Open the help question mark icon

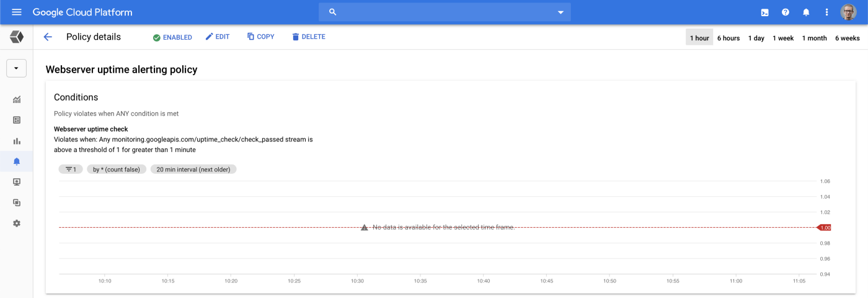(x=786, y=12)
